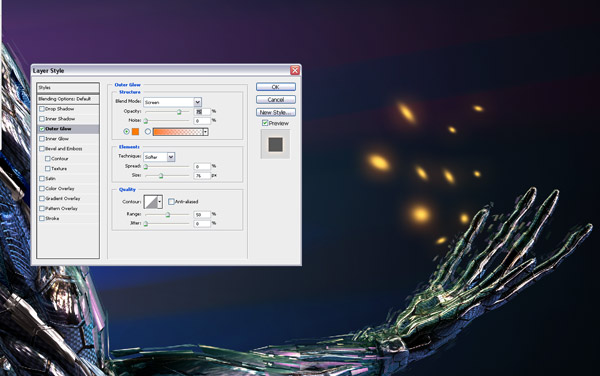600x376 pixels.
Task: Expand the gradient picker arrow
Action: 205,132
